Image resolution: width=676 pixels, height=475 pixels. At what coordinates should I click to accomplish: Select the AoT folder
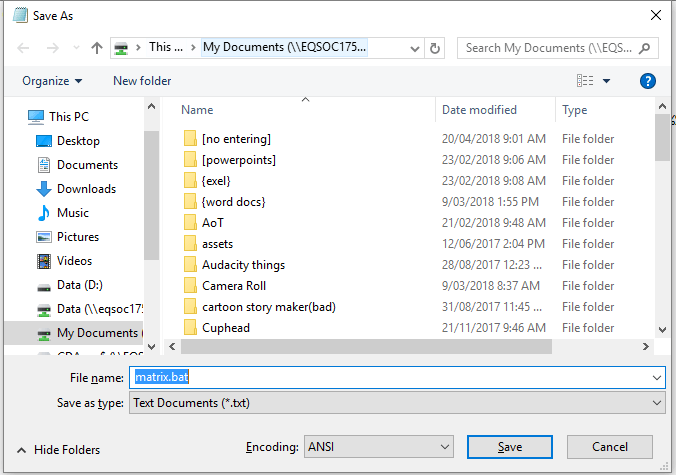point(213,223)
